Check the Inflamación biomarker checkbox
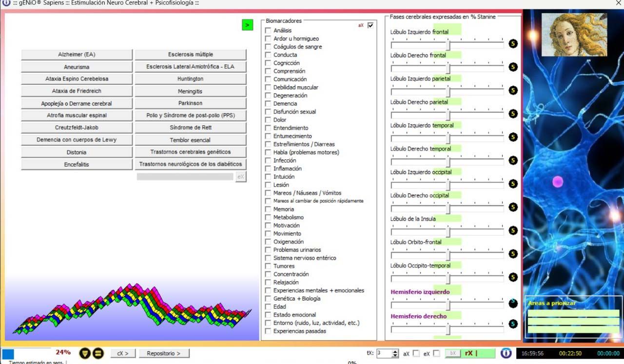 point(268,169)
